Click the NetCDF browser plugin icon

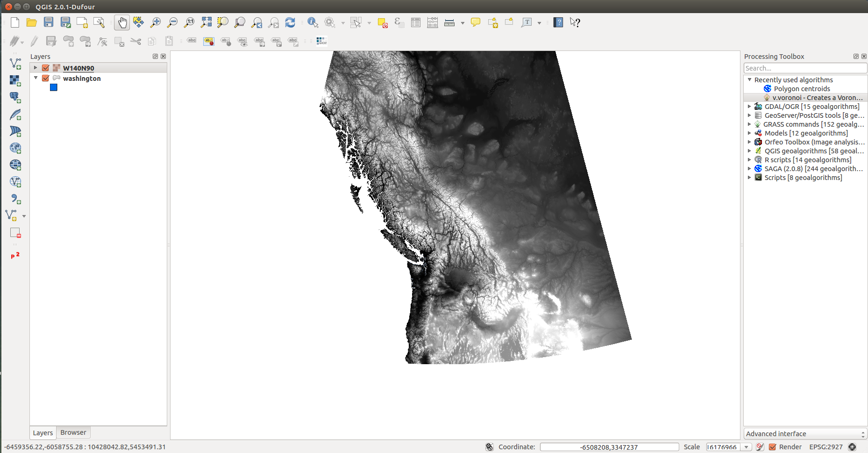point(321,41)
